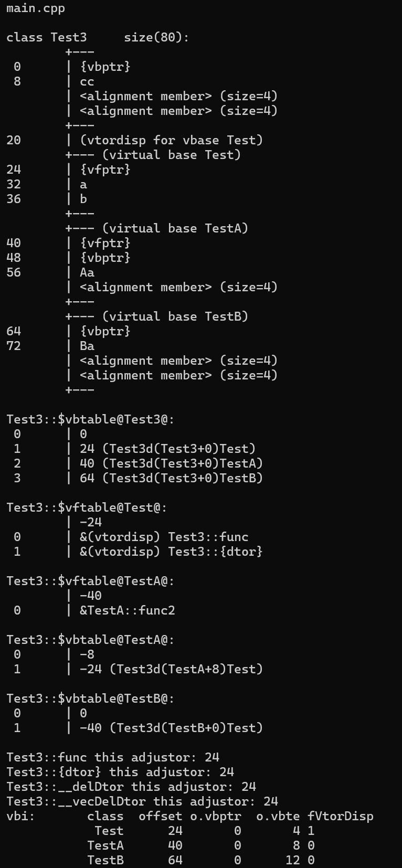Click the virtual base TestA label
The image size is (402, 868).
(x=175, y=228)
